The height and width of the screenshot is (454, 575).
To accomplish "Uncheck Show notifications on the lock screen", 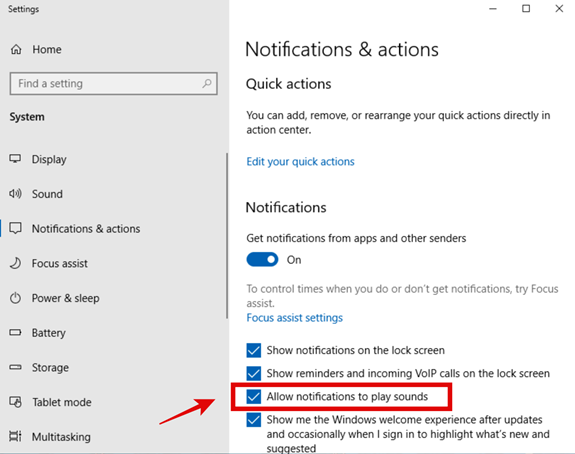I will click(x=254, y=350).
